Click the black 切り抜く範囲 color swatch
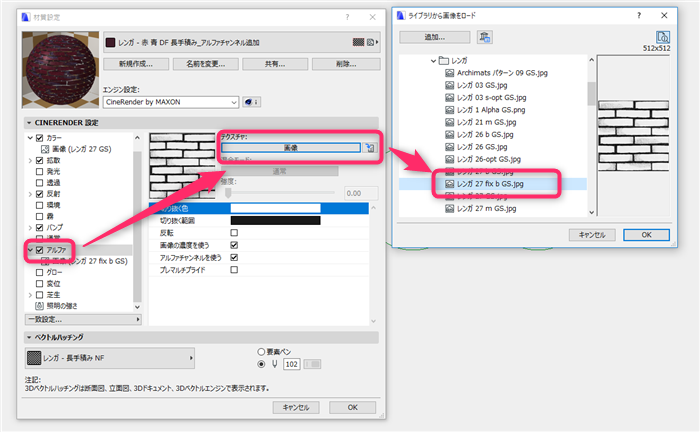The width and height of the screenshot is (700, 432). tap(275, 220)
